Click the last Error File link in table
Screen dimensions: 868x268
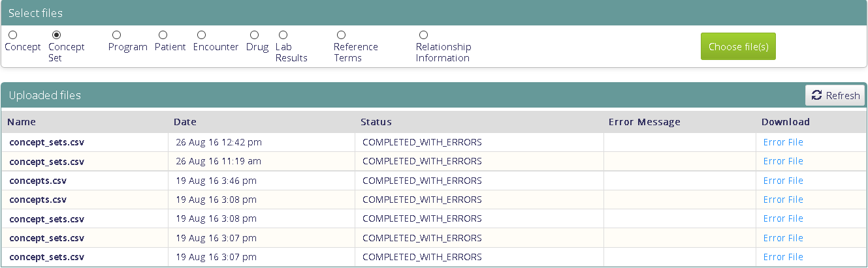(783, 257)
